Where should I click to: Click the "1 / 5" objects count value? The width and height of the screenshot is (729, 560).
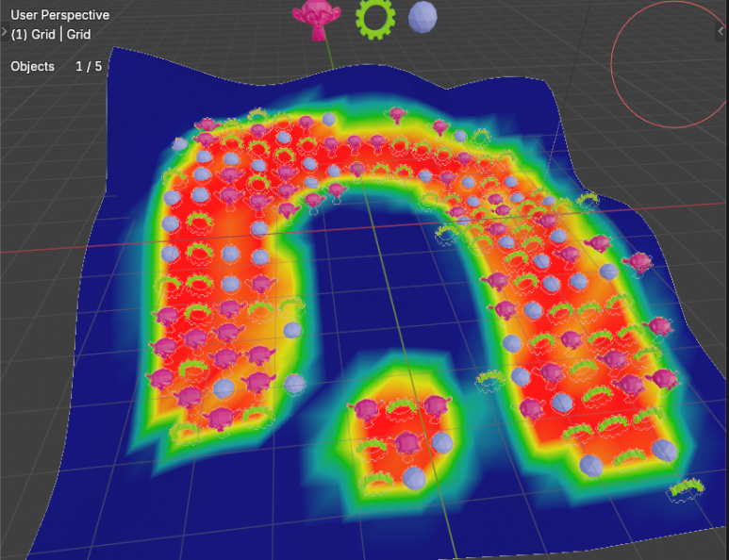click(x=89, y=66)
